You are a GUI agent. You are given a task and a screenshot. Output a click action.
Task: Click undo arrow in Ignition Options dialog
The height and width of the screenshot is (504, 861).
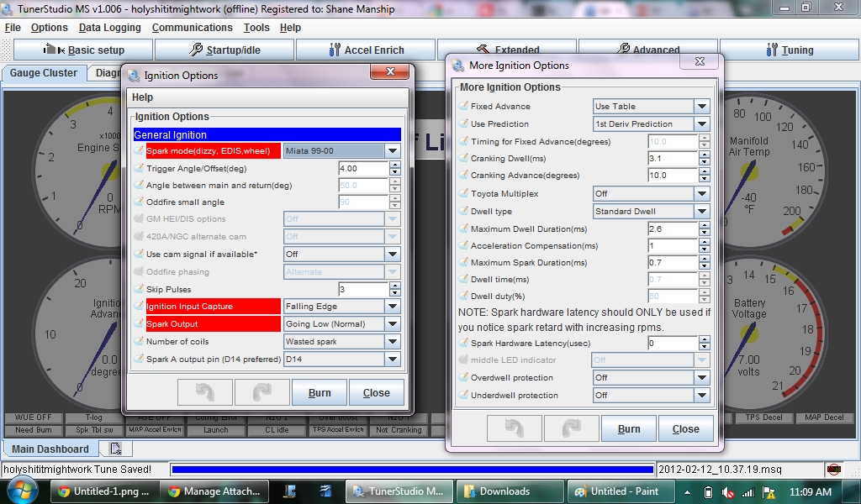(204, 391)
